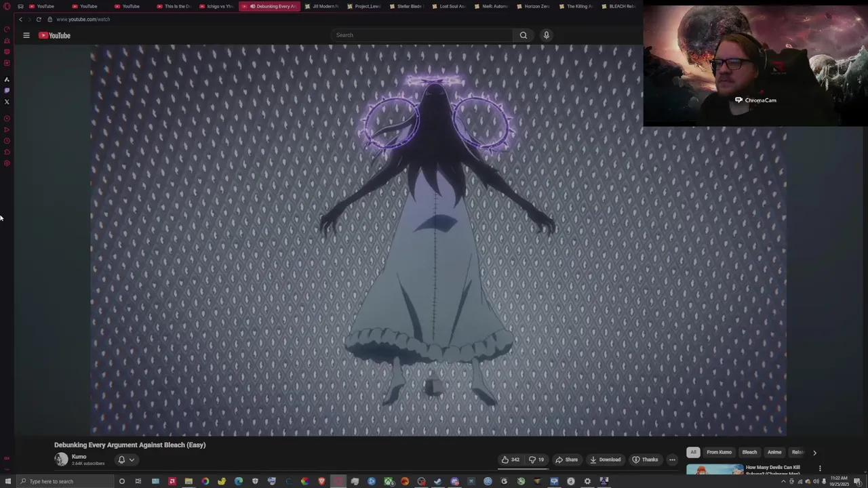
Task: Click the '2.64K subscribers' text
Action: tap(88, 464)
